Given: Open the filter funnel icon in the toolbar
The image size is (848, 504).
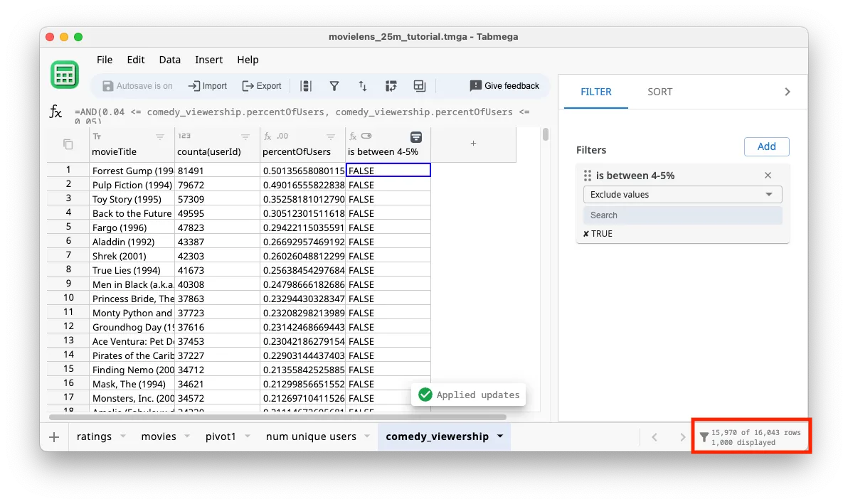Looking at the screenshot, I should pyautogui.click(x=334, y=85).
